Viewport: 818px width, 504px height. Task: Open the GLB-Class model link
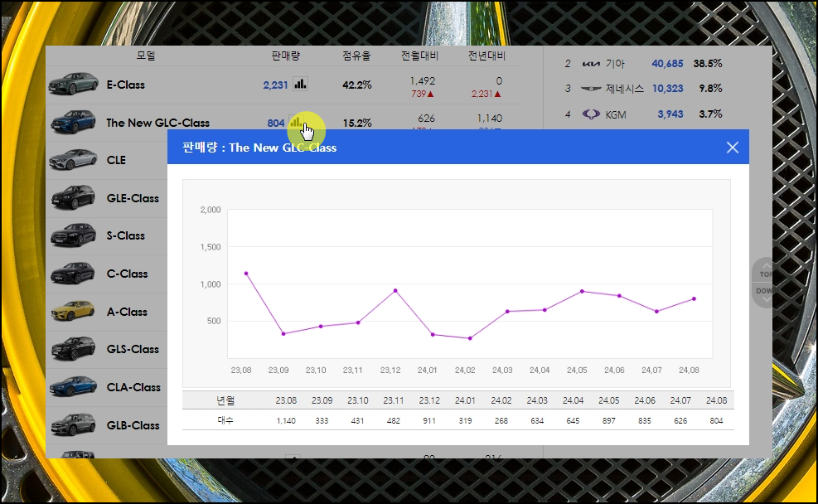133,426
